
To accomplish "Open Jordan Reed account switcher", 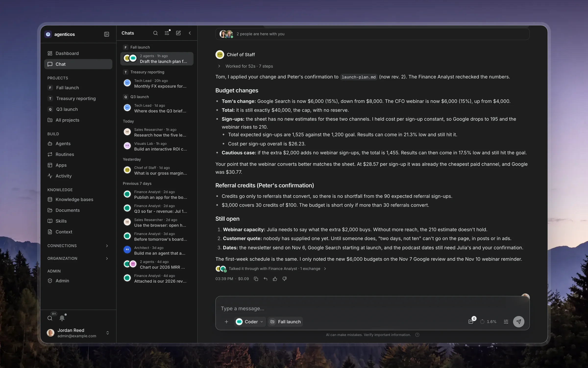I will click(x=78, y=333).
